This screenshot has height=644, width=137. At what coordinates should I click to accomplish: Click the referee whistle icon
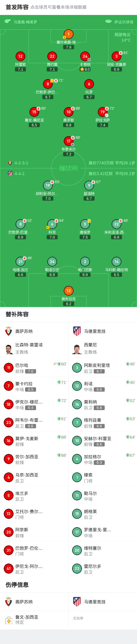click(x=7, y=21)
